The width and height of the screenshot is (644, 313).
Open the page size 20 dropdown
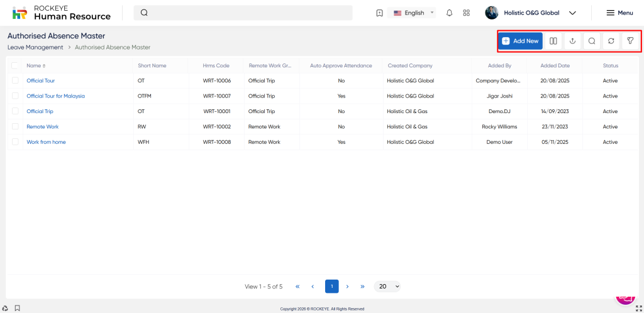(387, 286)
